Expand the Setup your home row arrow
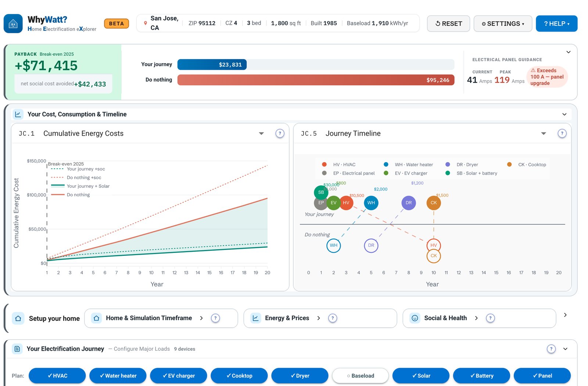This screenshot has height=386, width=588. [565, 315]
